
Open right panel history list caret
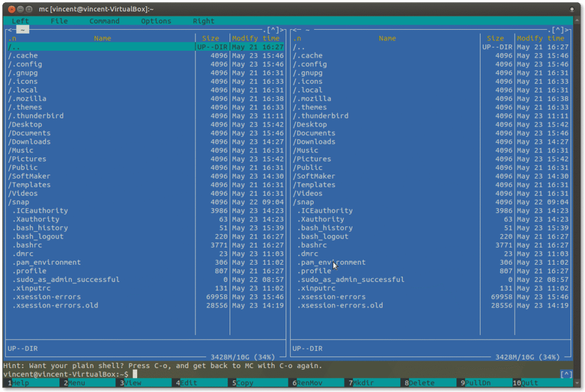pyautogui.click(x=559, y=30)
